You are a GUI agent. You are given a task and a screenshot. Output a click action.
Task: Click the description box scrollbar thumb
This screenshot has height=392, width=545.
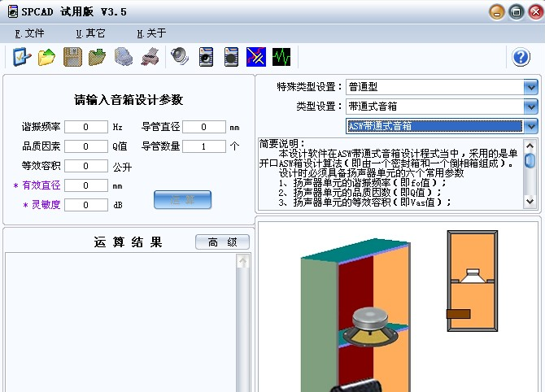(x=530, y=161)
